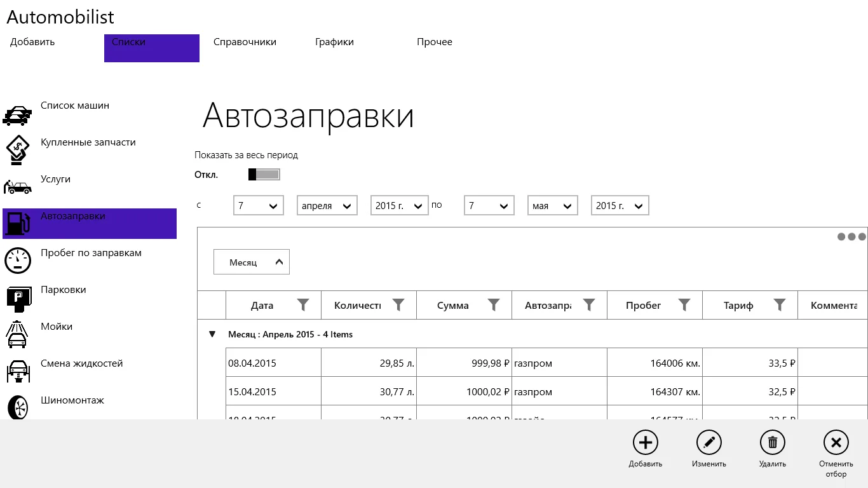Image resolution: width=868 pixels, height=488 pixels.
Task: Toggle Показать за весь период switch
Action: pos(264,174)
